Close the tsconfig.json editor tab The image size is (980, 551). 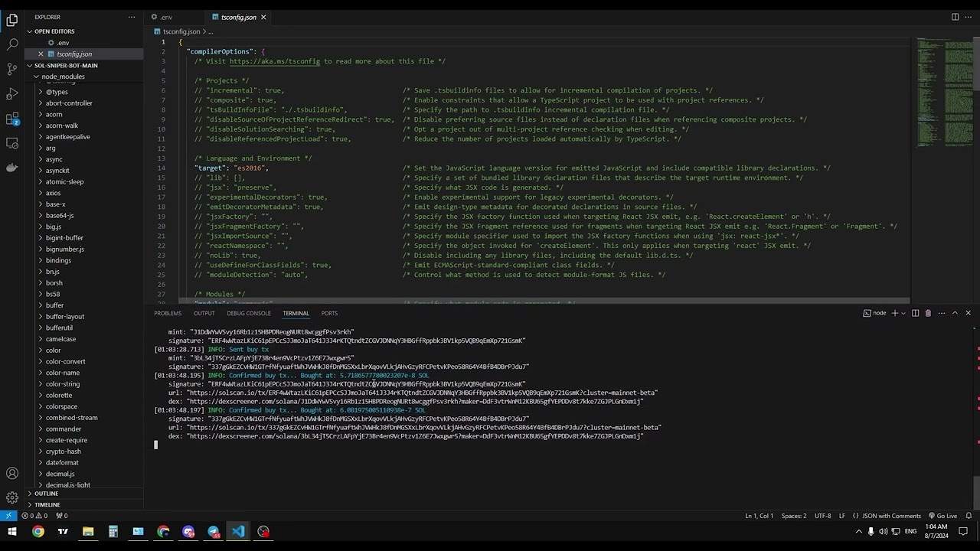[263, 17]
